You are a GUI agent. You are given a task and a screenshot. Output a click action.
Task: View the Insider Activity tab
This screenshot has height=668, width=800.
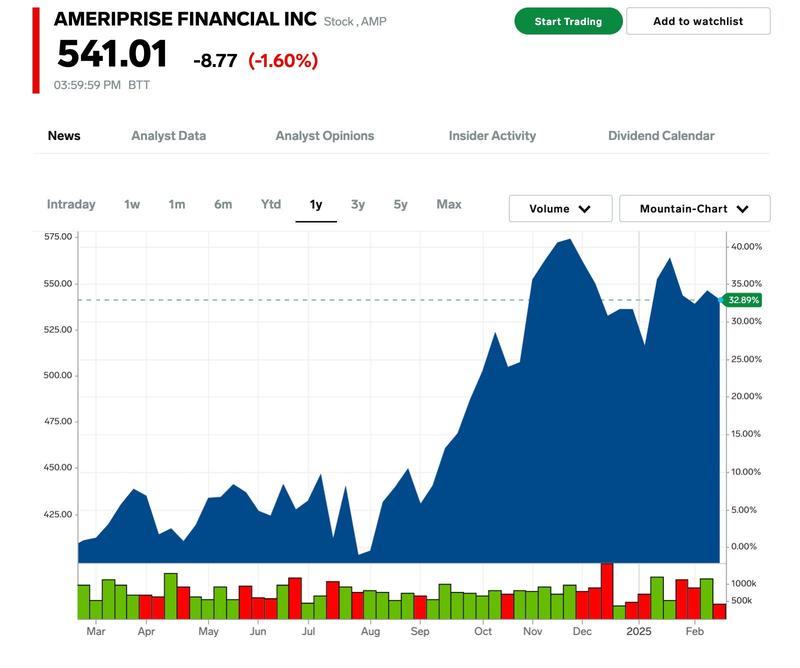pyautogui.click(x=492, y=136)
